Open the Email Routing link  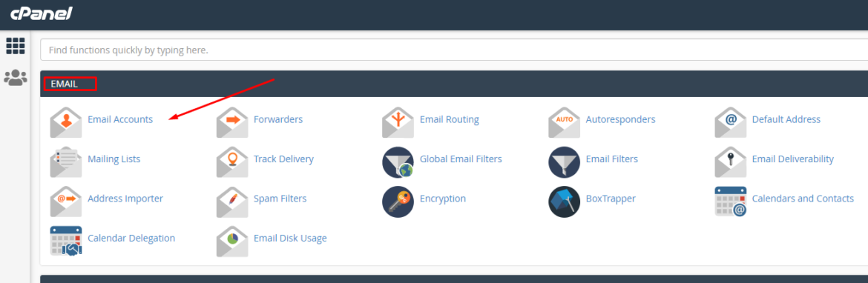coord(450,119)
